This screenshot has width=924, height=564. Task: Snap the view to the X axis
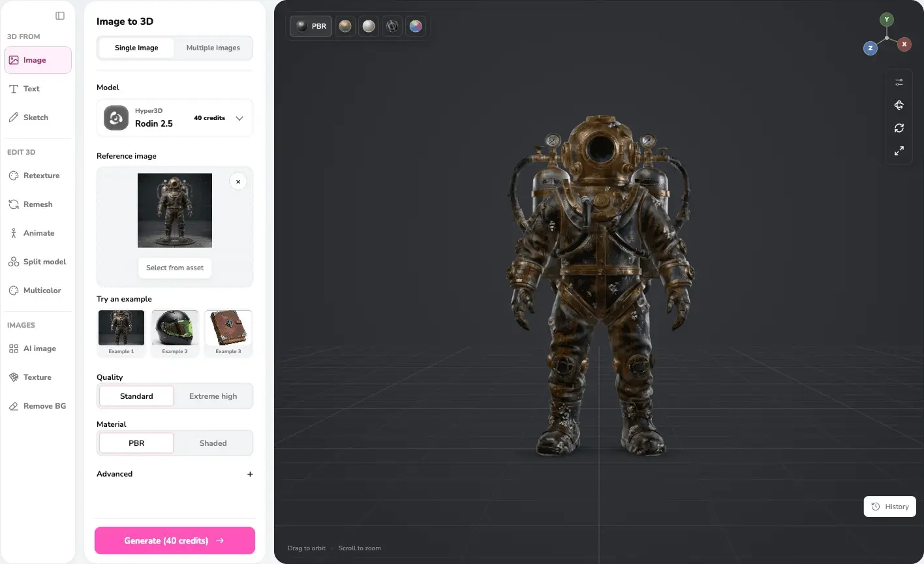coord(904,44)
